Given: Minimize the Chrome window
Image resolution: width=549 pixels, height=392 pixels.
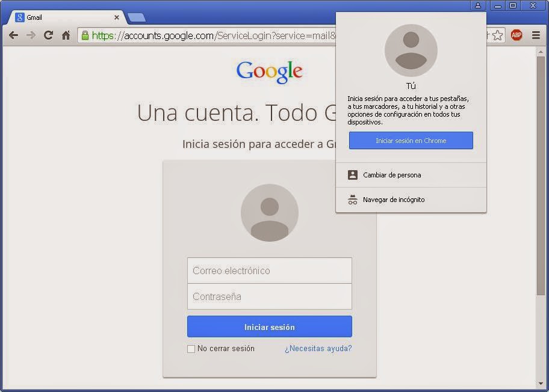Looking at the screenshot, I should (x=497, y=5).
